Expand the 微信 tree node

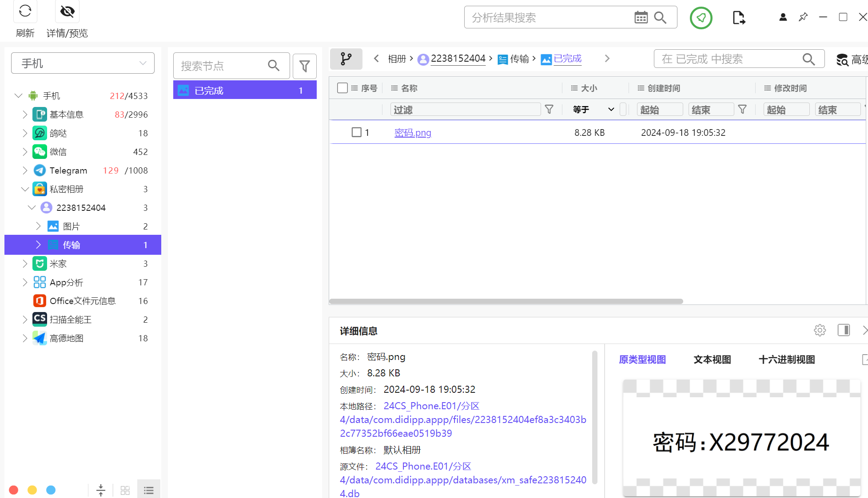tap(25, 152)
